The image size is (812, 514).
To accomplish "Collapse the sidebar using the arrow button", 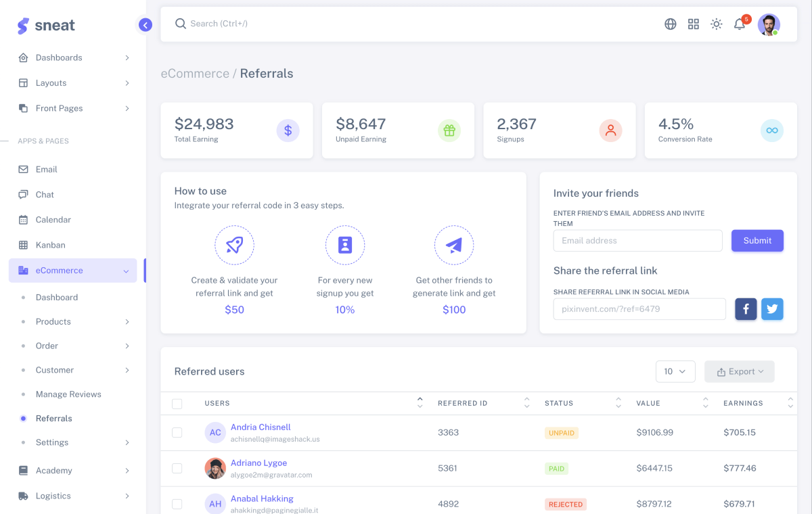I will (x=145, y=24).
